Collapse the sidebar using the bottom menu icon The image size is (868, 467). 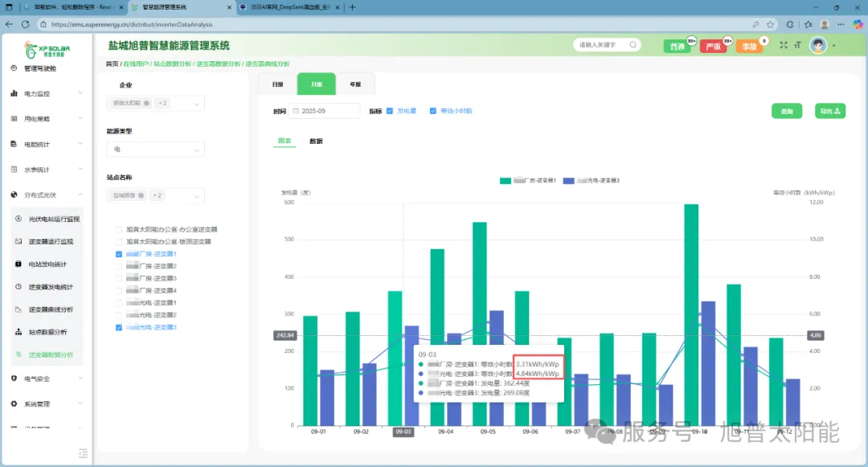point(83,453)
